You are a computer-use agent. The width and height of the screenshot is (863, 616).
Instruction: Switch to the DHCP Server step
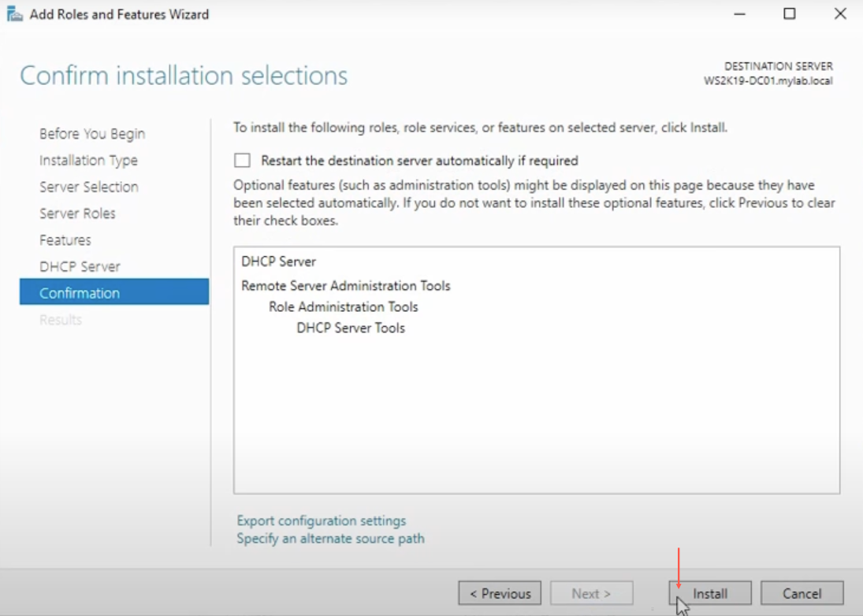[80, 266]
